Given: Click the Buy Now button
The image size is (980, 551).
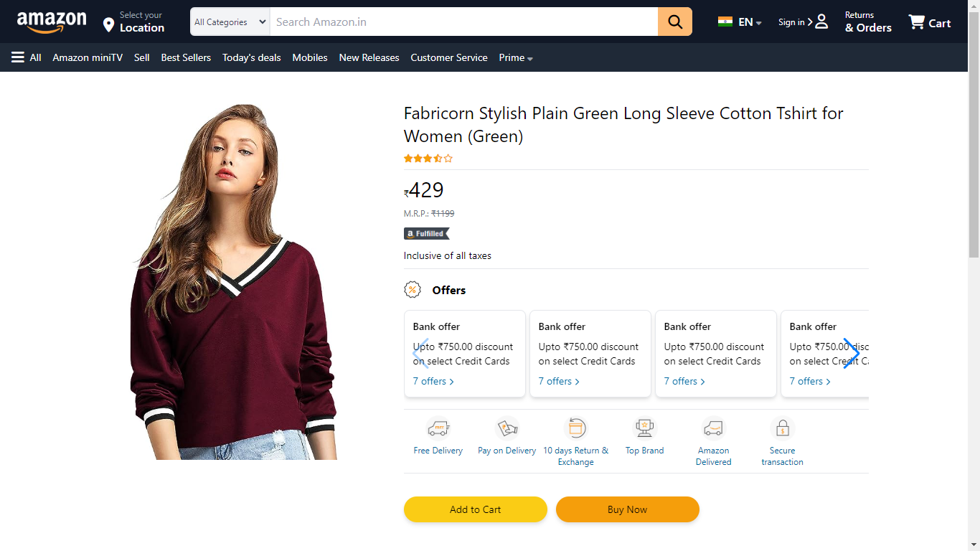Looking at the screenshot, I should (x=628, y=509).
